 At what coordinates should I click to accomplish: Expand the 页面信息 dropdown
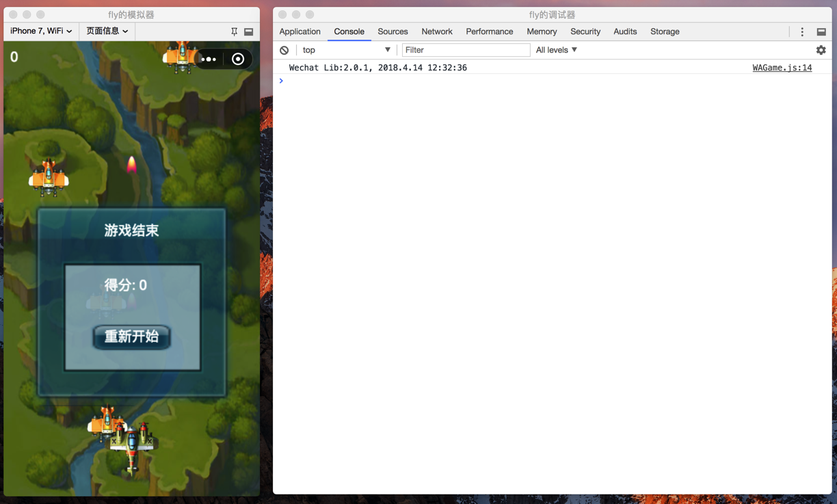coord(107,31)
